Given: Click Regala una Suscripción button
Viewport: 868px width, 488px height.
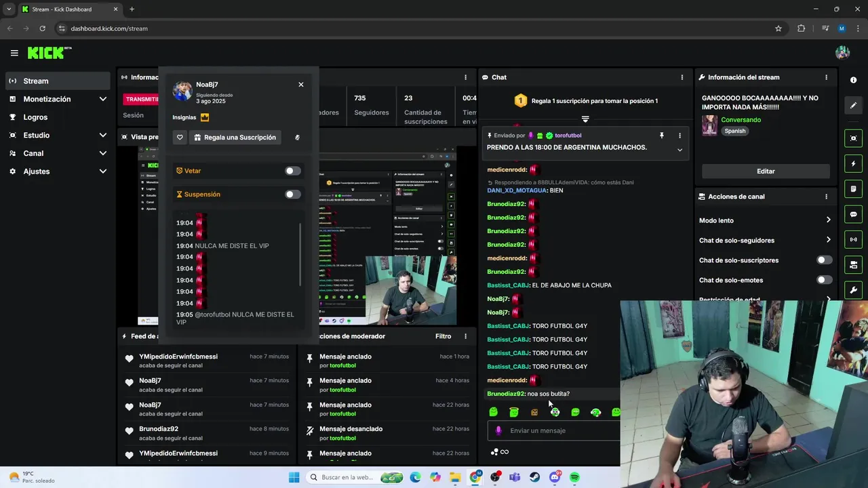Looking at the screenshot, I should point(235,138).
